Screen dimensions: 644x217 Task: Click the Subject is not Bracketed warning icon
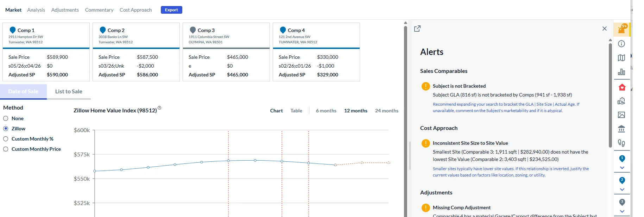click(425, 86)
